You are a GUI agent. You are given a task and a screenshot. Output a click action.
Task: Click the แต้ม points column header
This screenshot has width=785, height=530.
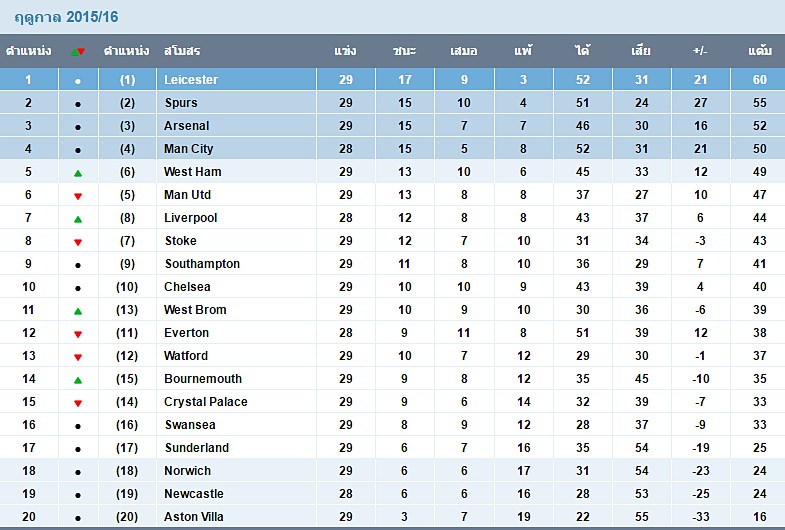click(759, 51)
